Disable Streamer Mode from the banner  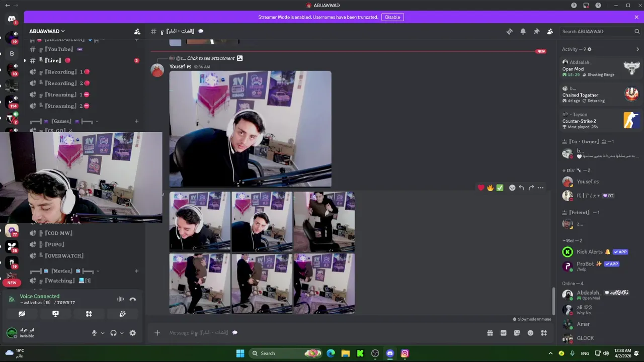click(x=392, y=17)
